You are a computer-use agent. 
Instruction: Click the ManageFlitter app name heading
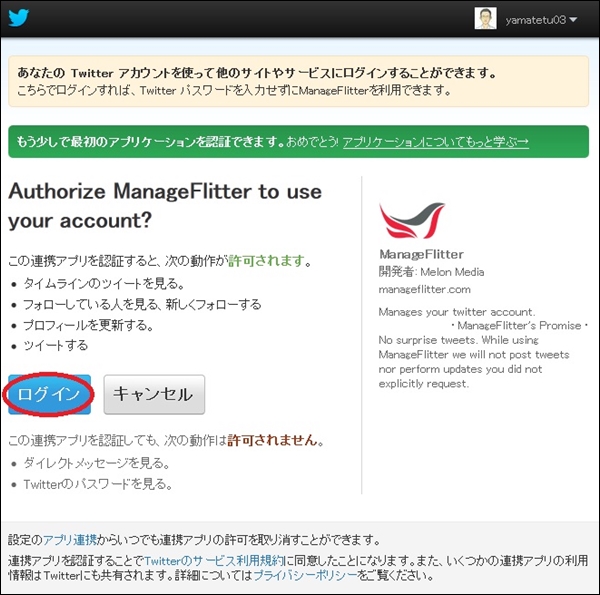click(x=421, y=254)
